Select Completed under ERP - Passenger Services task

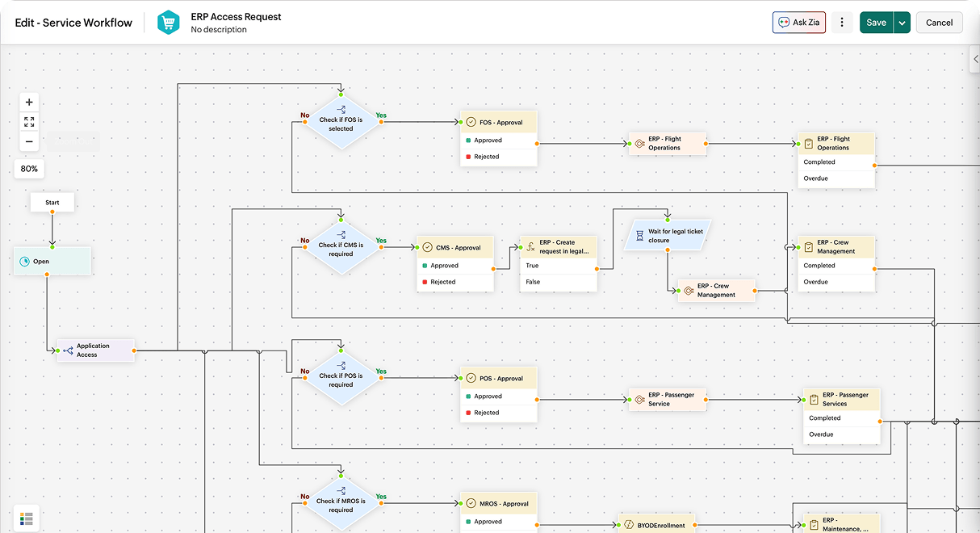(841, 418)
